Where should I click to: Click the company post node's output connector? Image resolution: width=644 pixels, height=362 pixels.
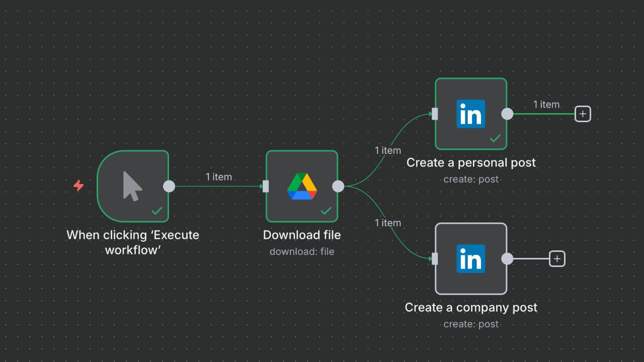[x=507, y=258]
